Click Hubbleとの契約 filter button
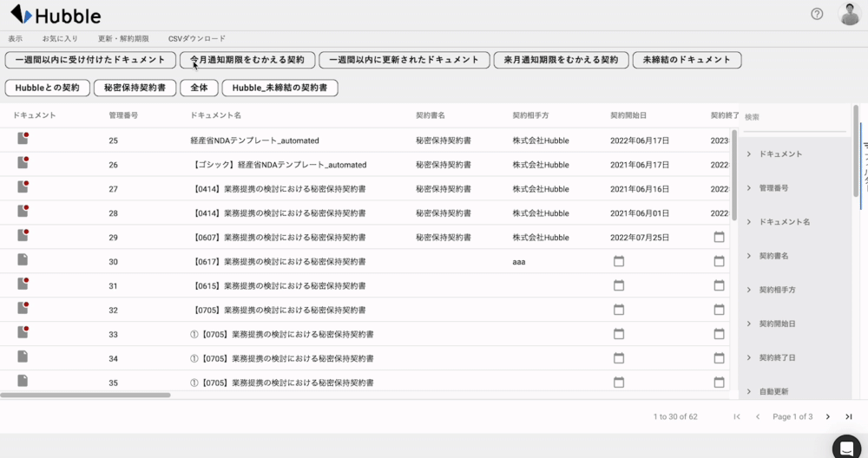 coord(48,88)
